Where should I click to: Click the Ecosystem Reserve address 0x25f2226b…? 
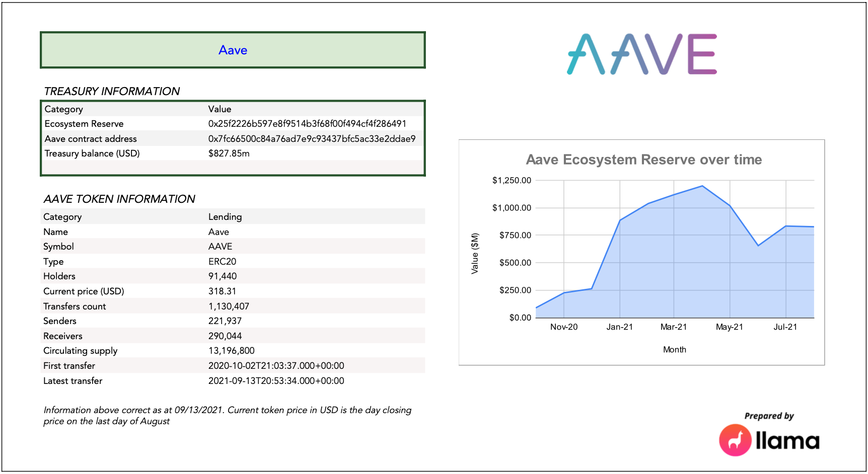click(x=307, y=124)
